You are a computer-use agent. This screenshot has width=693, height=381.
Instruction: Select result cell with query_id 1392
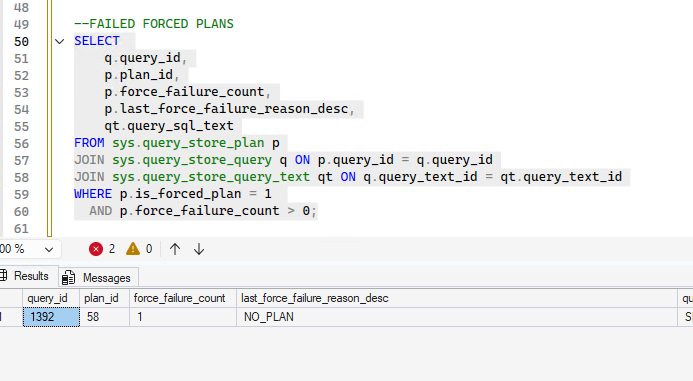click(x=51, y=317)
